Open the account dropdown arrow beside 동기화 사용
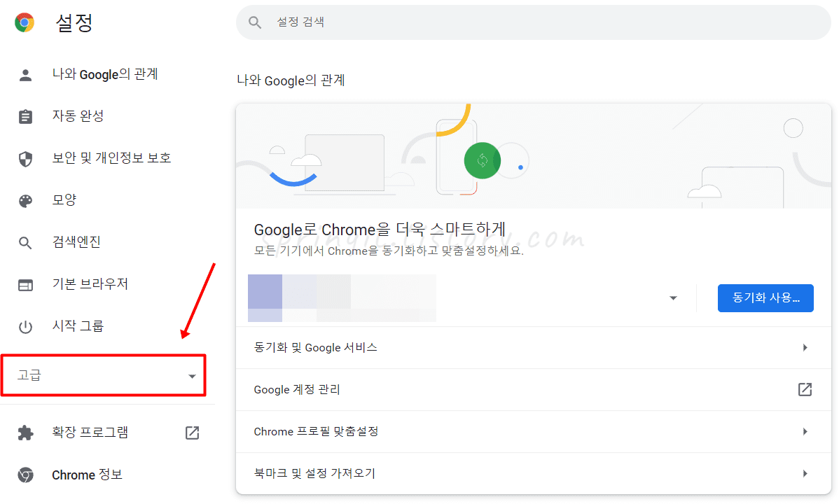 pyautogui.click(x=673, y=298)
